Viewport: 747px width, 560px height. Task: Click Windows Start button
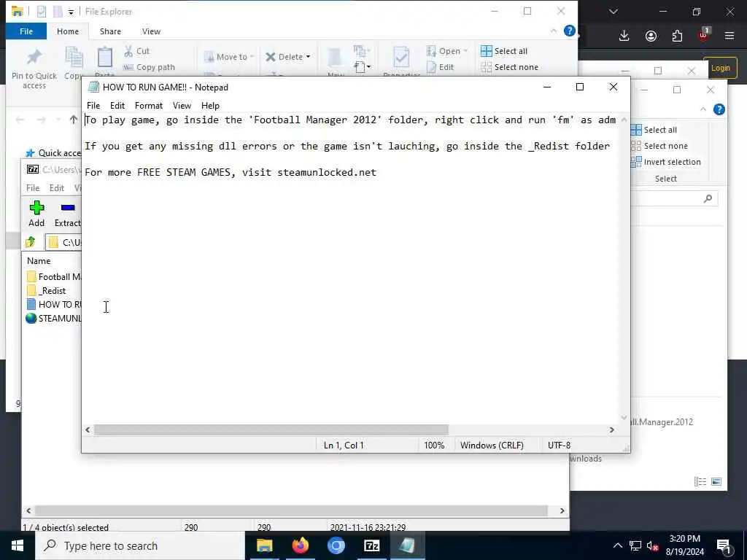[x=18, y=545]
